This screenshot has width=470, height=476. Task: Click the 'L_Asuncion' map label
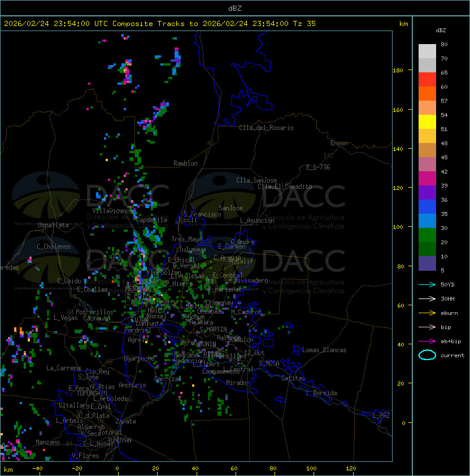pyautogui.click(x=257, y=220)
